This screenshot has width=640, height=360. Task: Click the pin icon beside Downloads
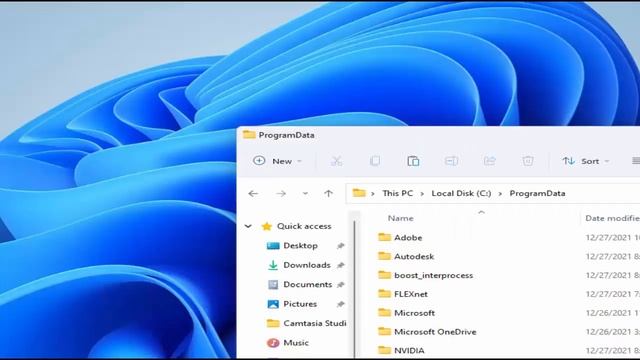[x=340, y=265]
